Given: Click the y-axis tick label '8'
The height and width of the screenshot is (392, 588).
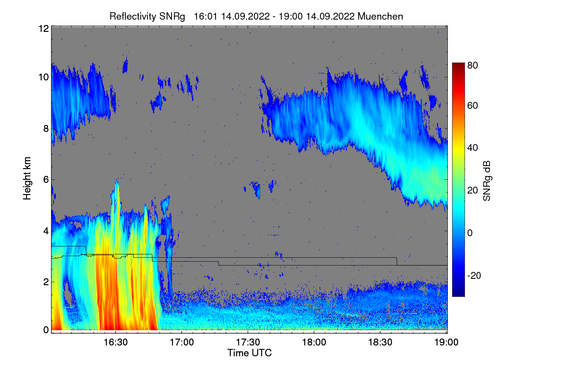Looking at the screenshot, I should [x=45, y=128].
